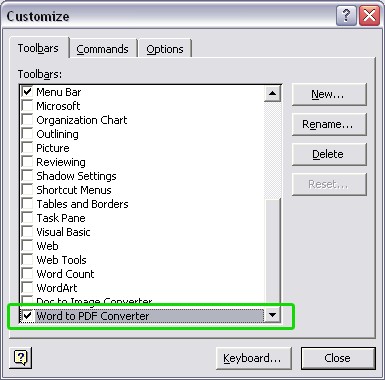The image size is (385, 380).
Task: Click the toolbars list scrollbar track
Action: coord(272,253)
